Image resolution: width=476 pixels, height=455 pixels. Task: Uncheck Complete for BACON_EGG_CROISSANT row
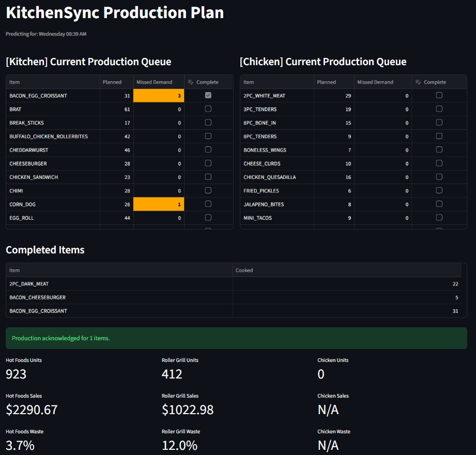click(208, 95)
